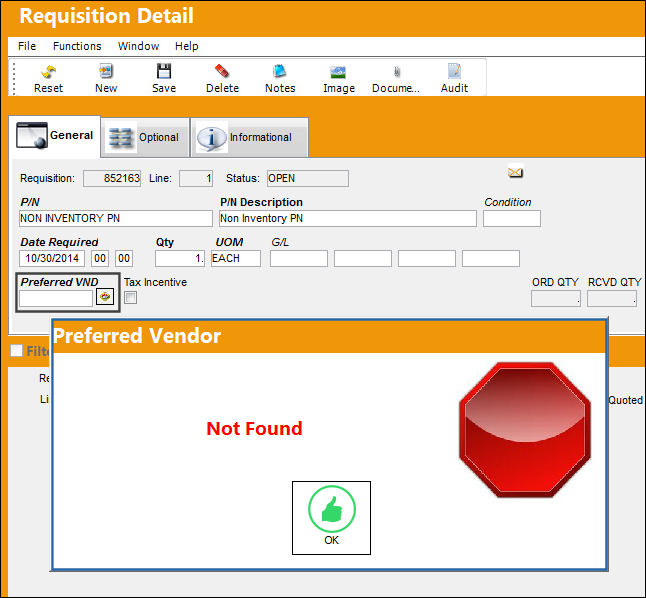
Task: Click the green thumbs-up OK button
Action: [x=331, y=518]
